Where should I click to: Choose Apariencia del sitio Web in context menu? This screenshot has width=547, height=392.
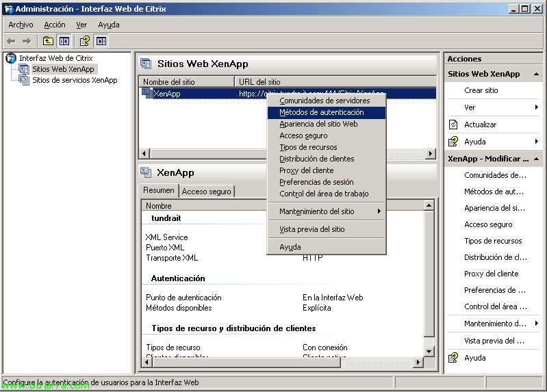327,124
